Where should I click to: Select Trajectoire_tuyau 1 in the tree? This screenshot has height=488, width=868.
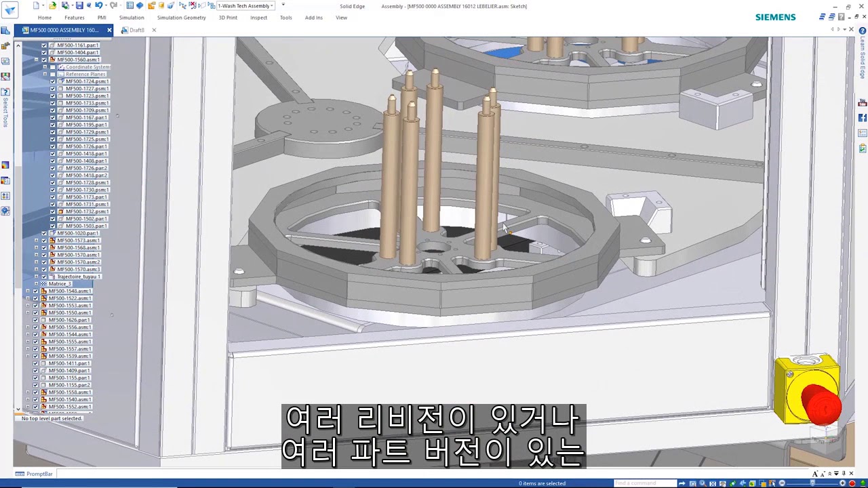tap(79, 277)
